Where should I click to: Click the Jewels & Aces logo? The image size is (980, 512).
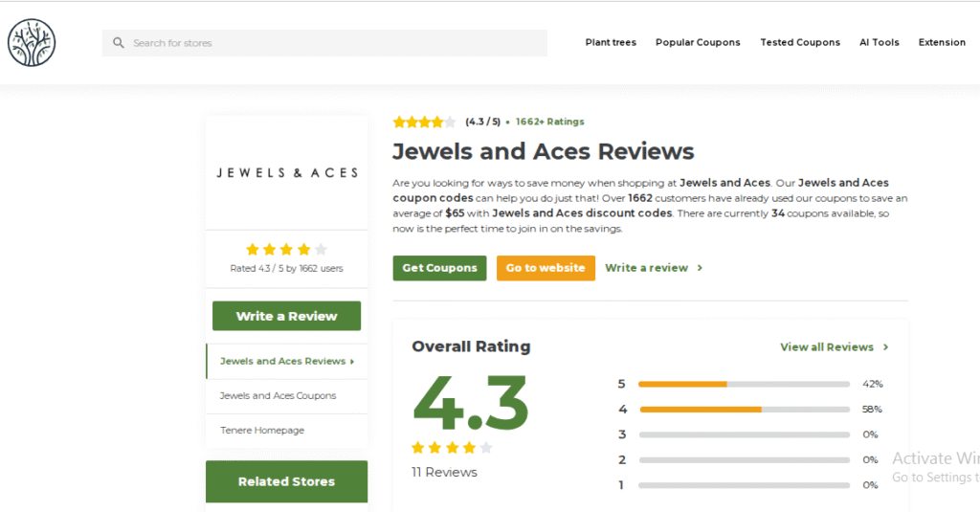(287, 173)
